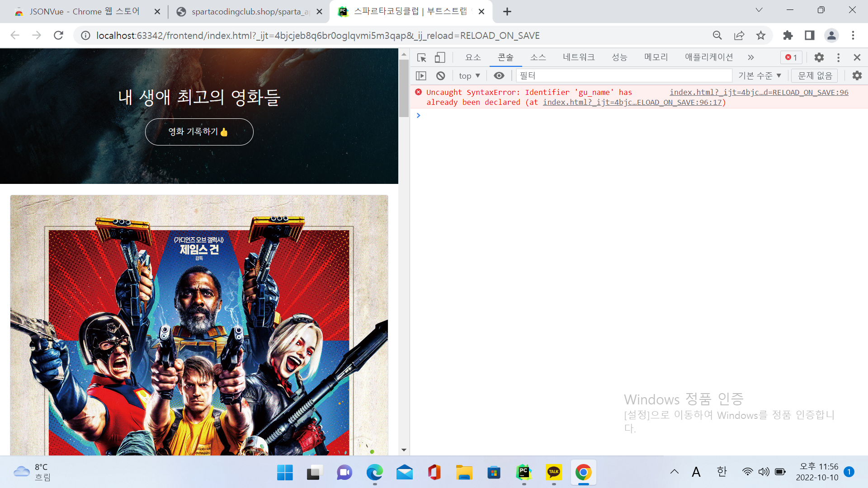
Task: Open the weather widget showing 8°C
Action: 33,472
